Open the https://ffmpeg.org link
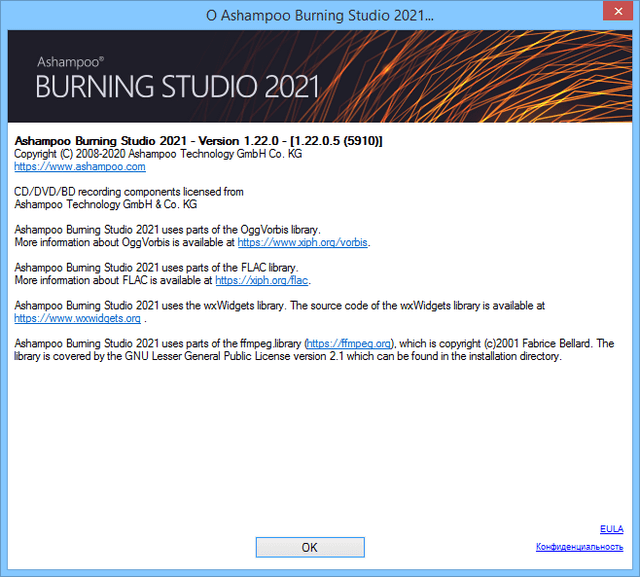The height and width of the screenshot is (577, 640). [x=349, y=344]
